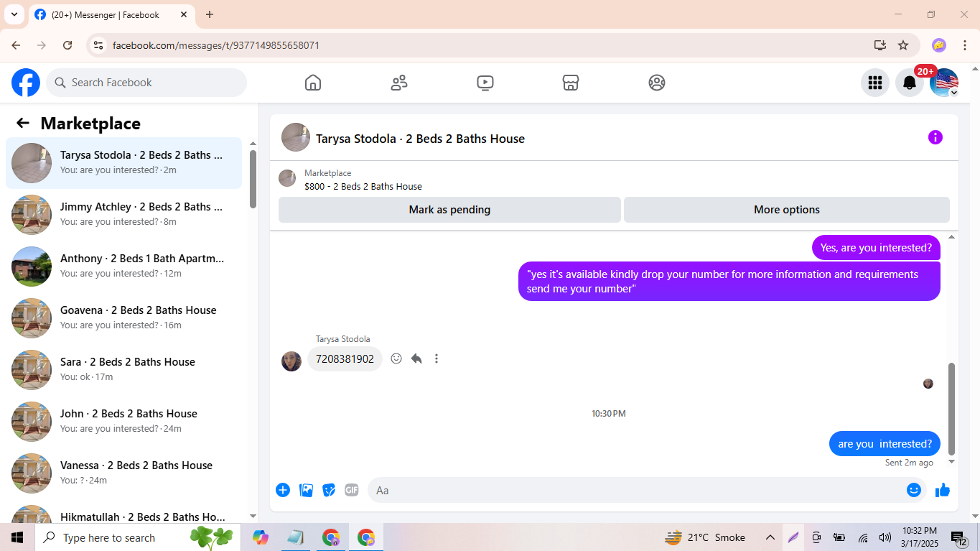The width and height of the screenshot is (980, 551).
Task: Open Anthony 2 Beds 1 Bath Apartment conversation
Action: (124, 266)
